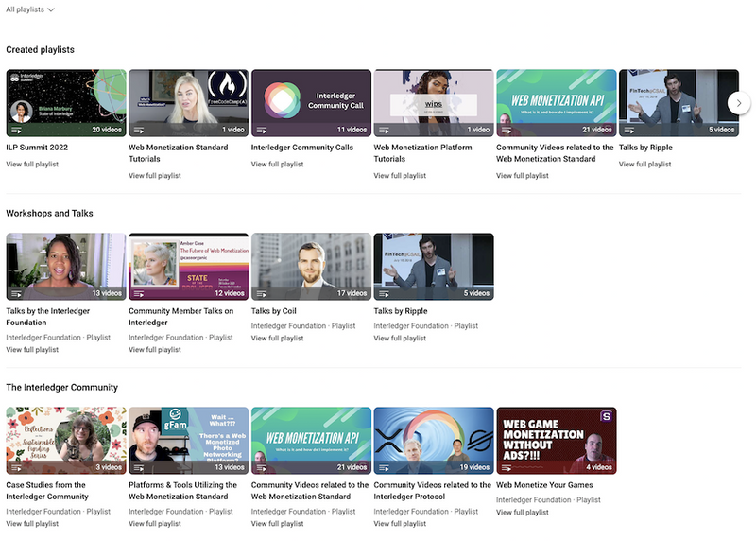
Task: Click the playlist icon on the Web Monetization Platform Tutorials thumbnail
Action: click(384, 130)
